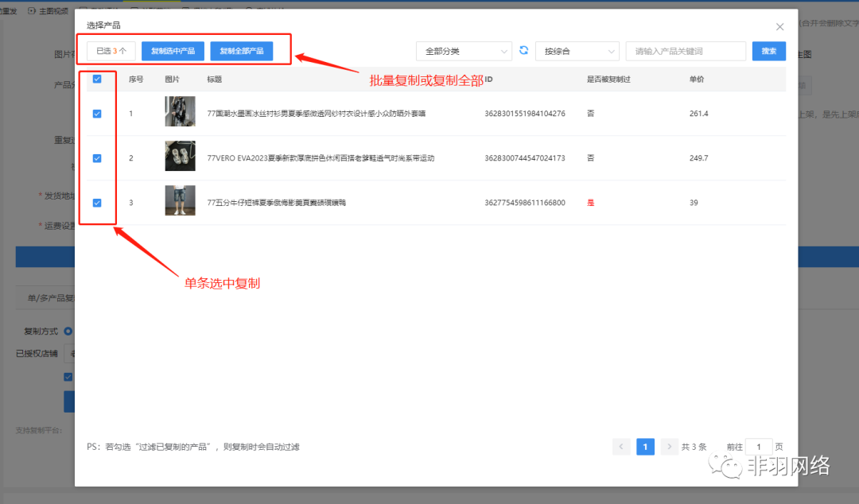
Task: Uncheck the checkbox for product row 1
Action: click(x=97, y=114)
